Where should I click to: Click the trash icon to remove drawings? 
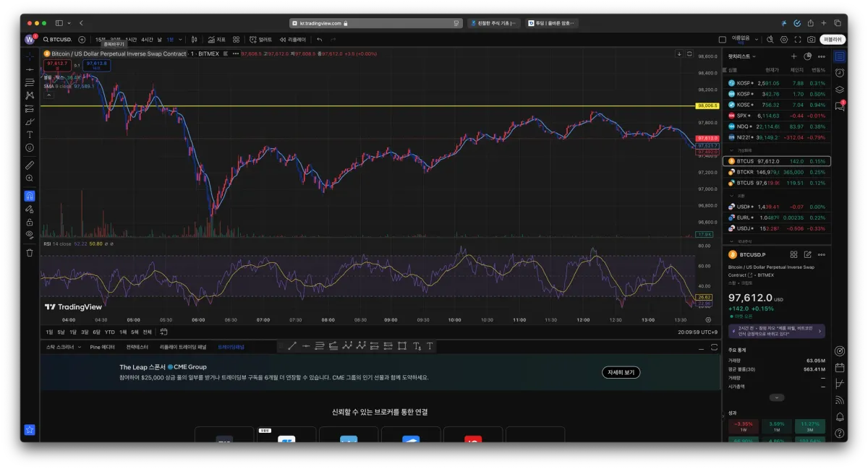[x=30, y=253]
